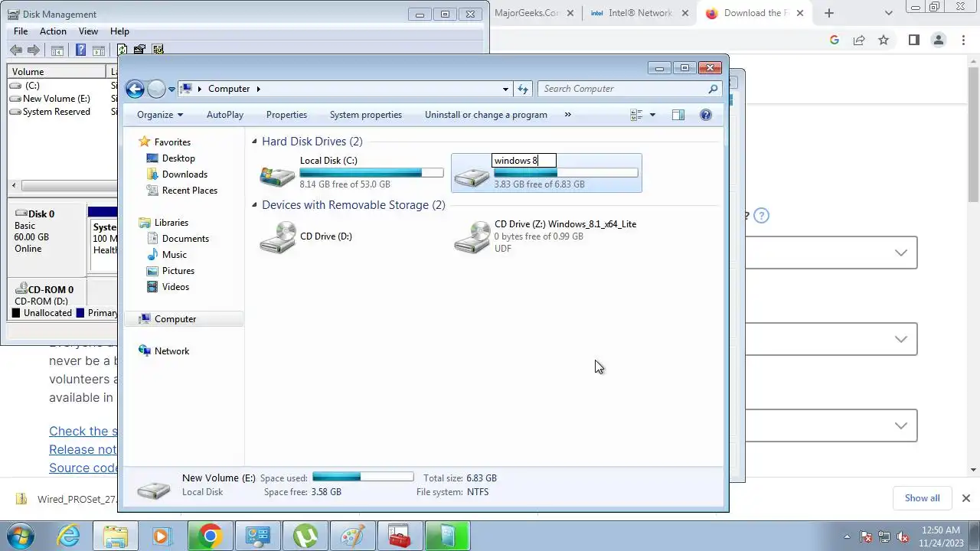This screenshot has width=980, height=551.
Task: Click the volume muted tray icon
Action: click(903, 536)
